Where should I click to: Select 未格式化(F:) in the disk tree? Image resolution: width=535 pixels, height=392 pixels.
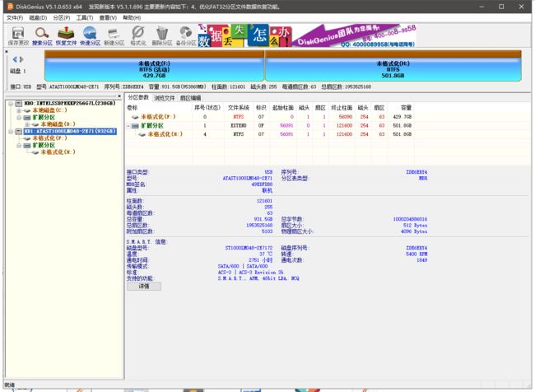(50, 138)
